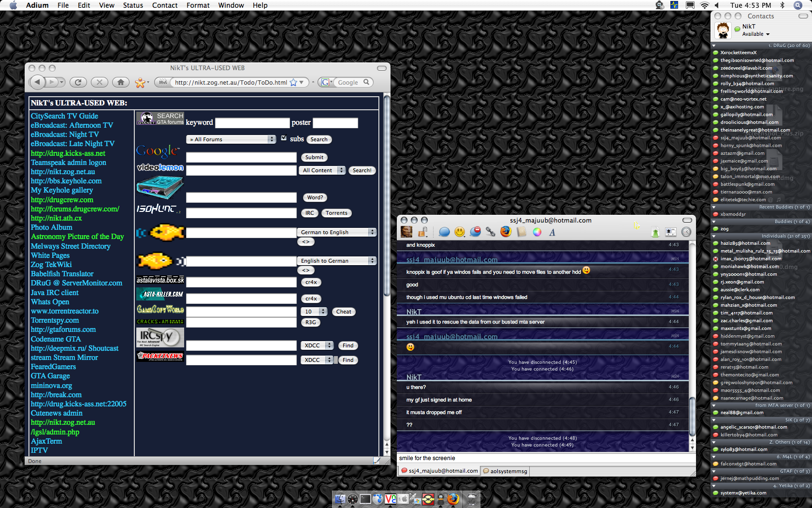The image size is (812, 508).
Task: Click the address book icon in chat toolbar
Action: click(521, 232)
